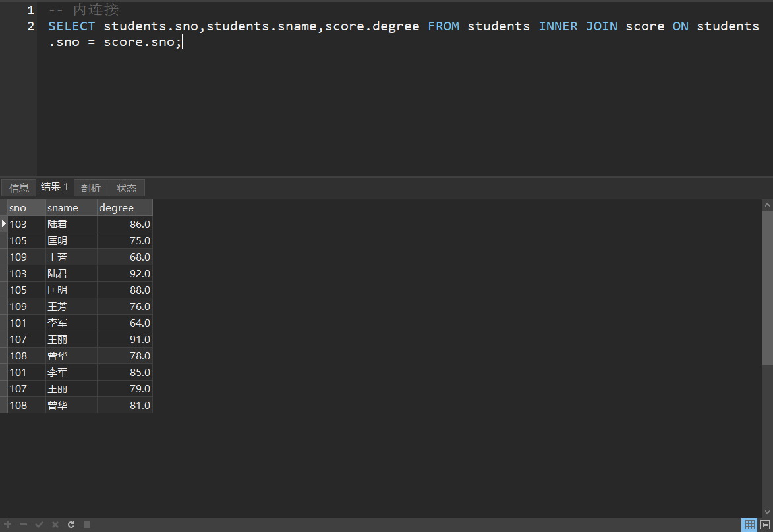The width and height of the screenshot is (773, 532).
Task: Select sno 103 in the 92.0 row
Action: pos(26,273)
